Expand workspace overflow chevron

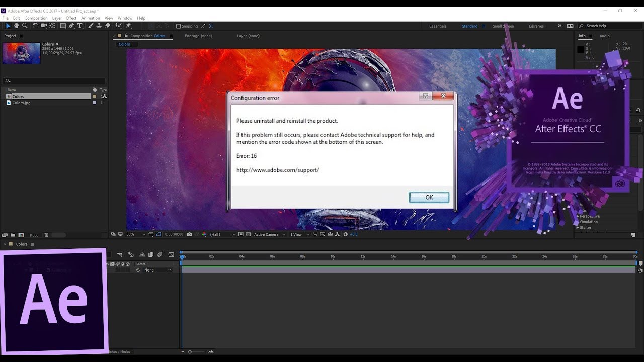coord(559,26)
